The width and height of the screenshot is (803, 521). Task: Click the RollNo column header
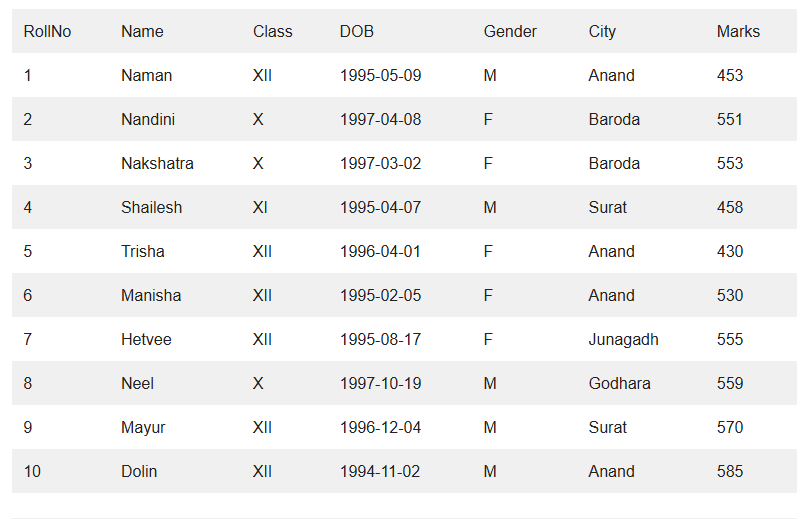pyautogui.click(x=47, y=31)
